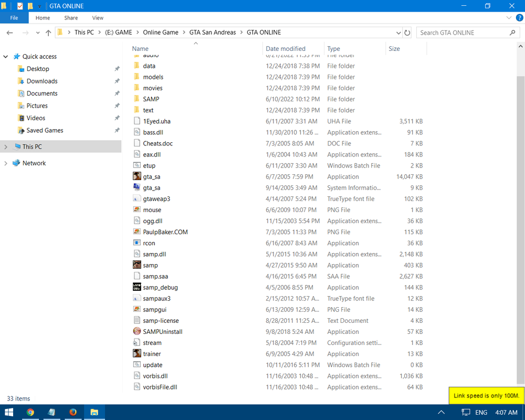The height and width of the screenshot is (420, 525).
Task: Expand the ribbon with the chevron
Action: click(509, 18)
